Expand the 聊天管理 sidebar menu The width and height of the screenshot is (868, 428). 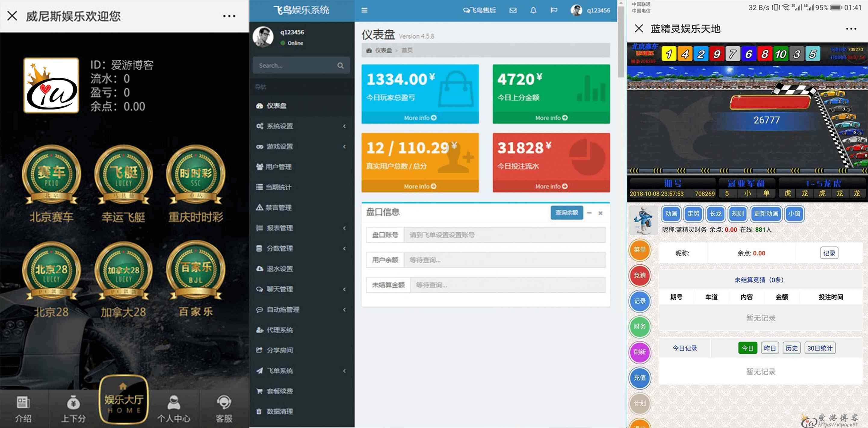[301, 289]
